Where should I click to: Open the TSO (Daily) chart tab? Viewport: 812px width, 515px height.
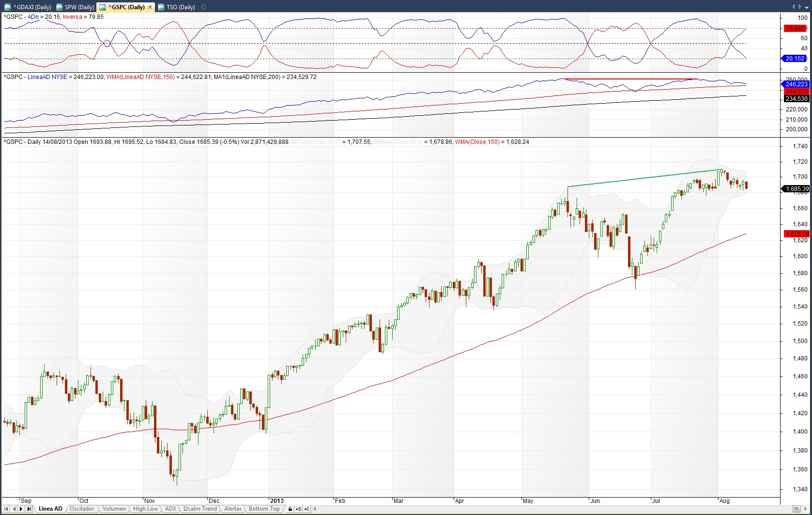[x=176, y=7]
